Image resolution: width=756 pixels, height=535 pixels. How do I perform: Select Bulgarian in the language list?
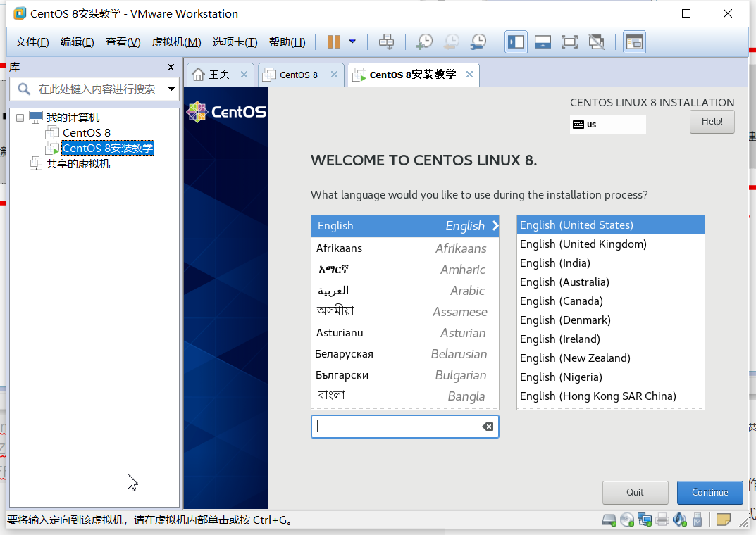[405, 376]
